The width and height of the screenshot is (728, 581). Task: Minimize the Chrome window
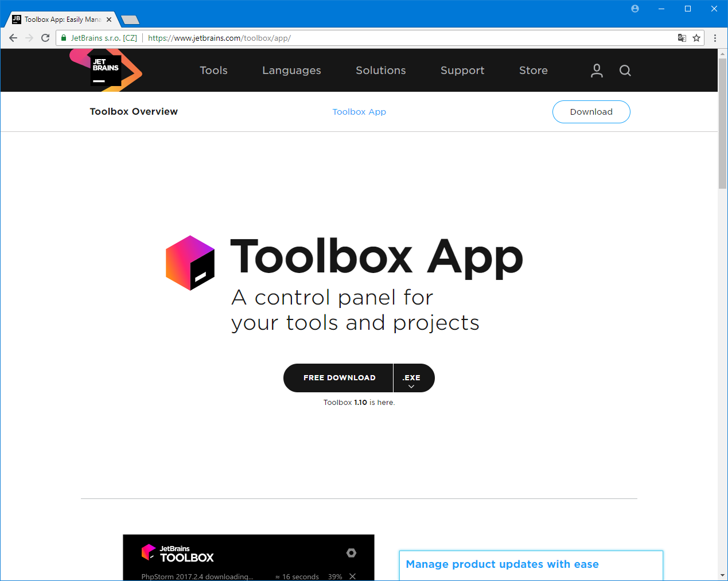click(x=661, y=9)
